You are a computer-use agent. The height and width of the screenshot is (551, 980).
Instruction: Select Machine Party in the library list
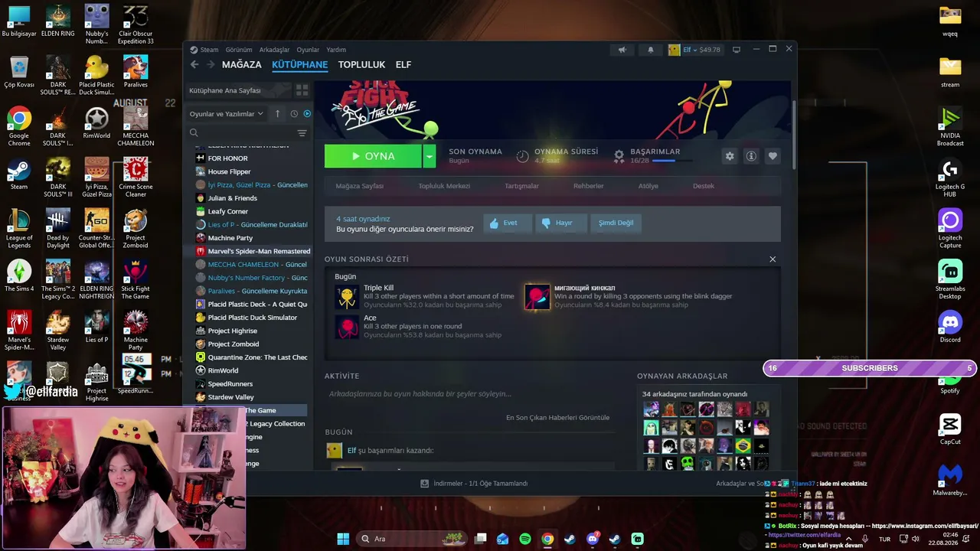pos(230,238)
